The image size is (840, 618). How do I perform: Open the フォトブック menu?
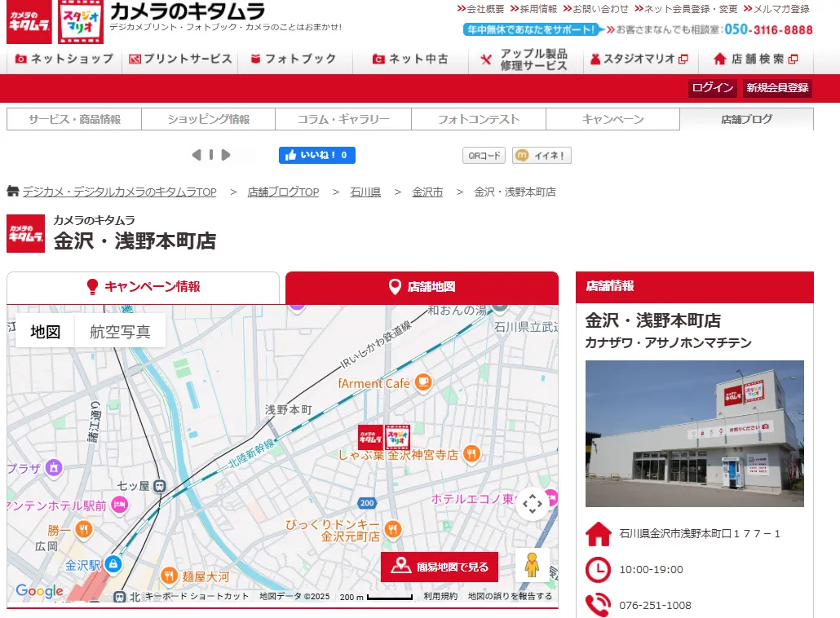tap(294, 59)
